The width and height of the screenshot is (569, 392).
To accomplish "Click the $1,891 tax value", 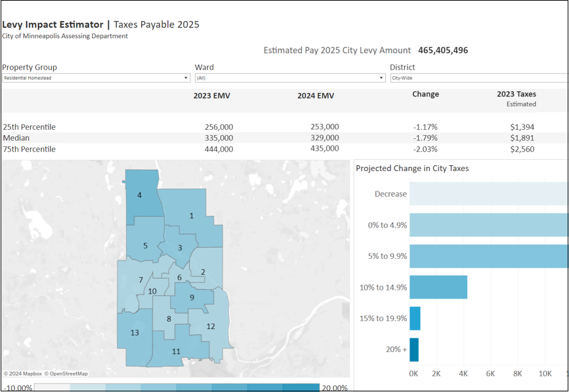I will tap(522, 138).
